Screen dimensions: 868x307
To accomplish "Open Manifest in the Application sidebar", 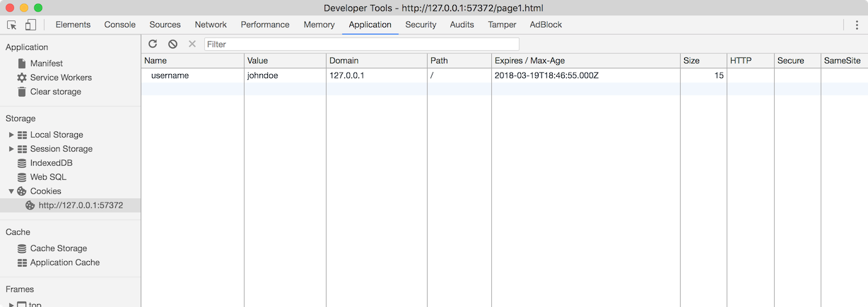I will [46, 64].
